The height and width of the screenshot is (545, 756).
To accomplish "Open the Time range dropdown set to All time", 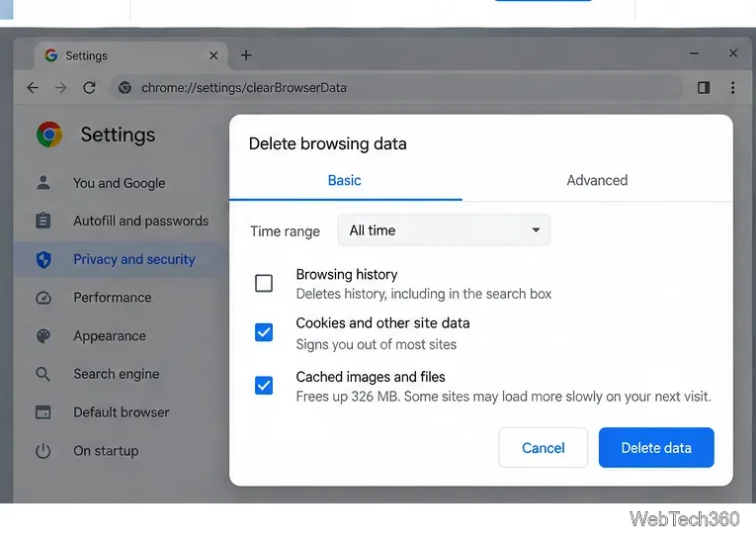I will pos(444,230).
